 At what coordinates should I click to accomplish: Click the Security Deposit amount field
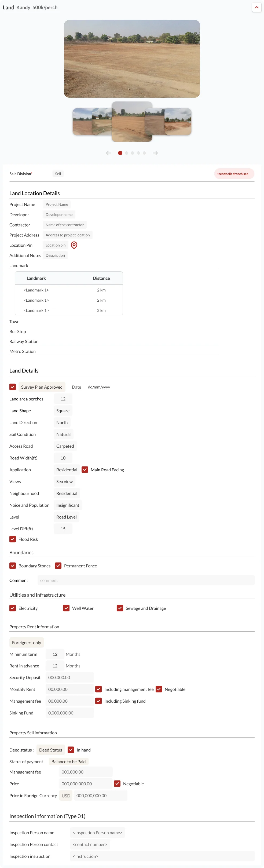click(70, 678)
